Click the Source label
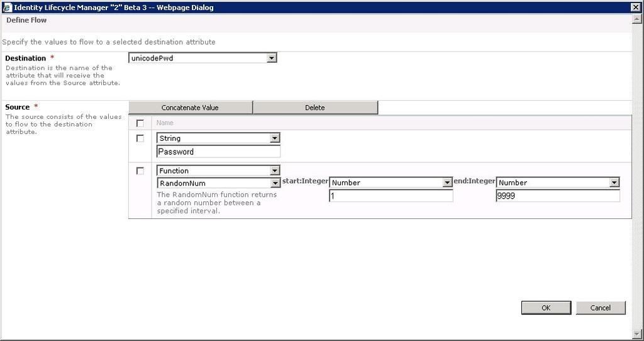Viewport: 644px width, 341px height. pyautogui.click(x=17, y=107)
